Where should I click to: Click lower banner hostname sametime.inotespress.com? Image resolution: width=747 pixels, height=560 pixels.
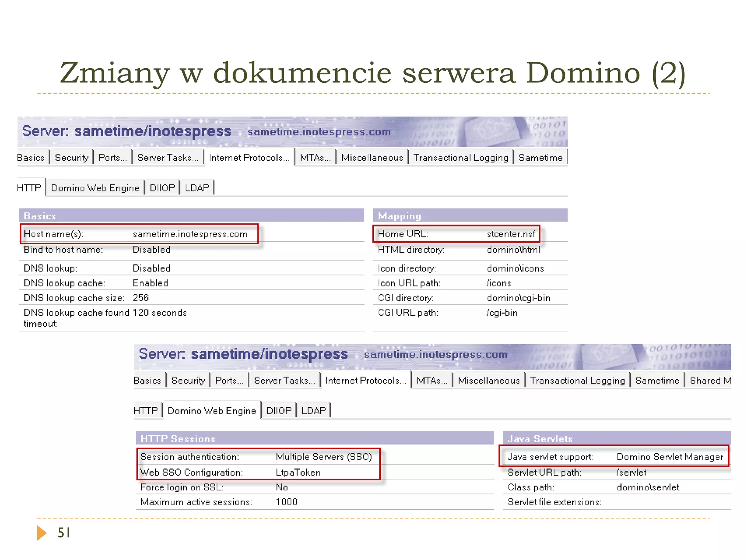point(436,354)
